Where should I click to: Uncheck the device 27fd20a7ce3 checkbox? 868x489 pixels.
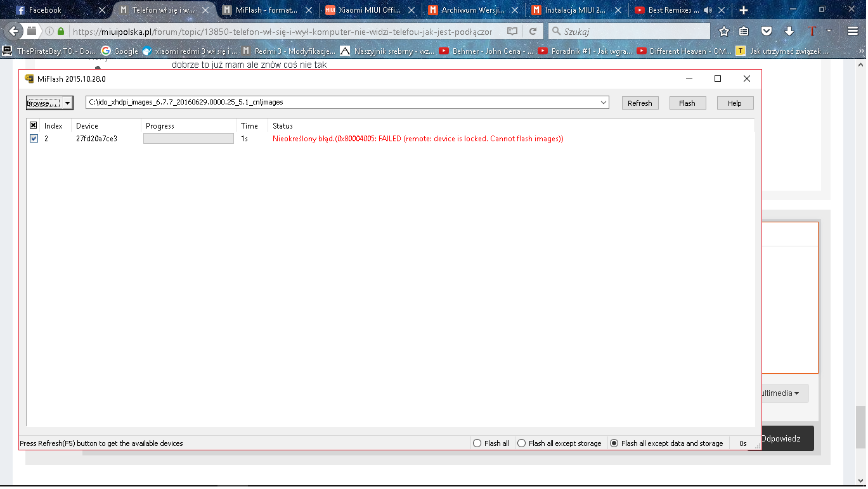click(x=34, y=139)
